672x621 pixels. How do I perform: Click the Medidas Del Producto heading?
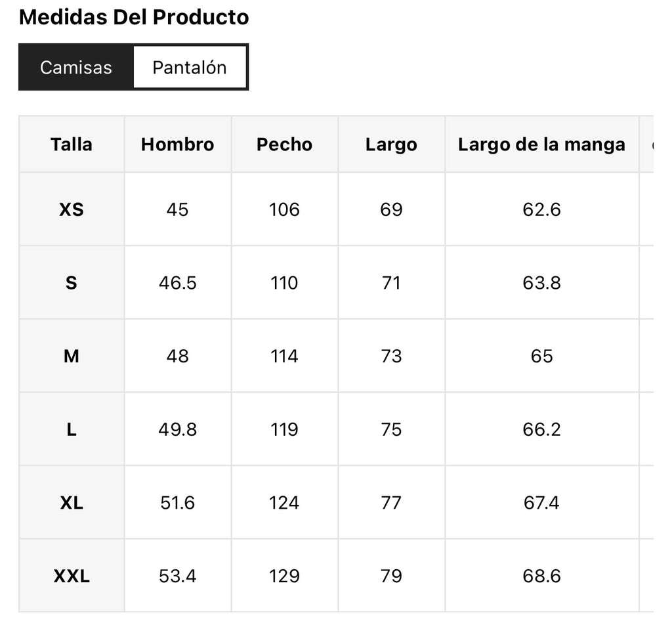(x=134, y=18)
